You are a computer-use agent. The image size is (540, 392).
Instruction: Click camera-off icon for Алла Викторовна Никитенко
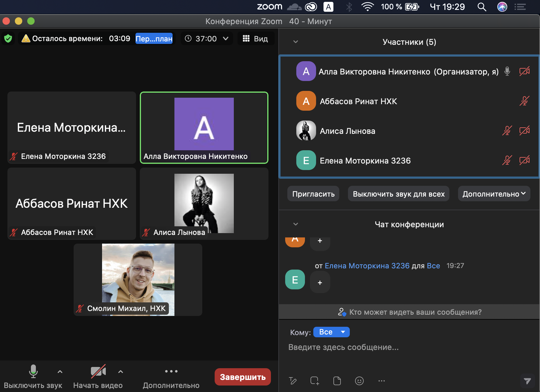(525, 71)
